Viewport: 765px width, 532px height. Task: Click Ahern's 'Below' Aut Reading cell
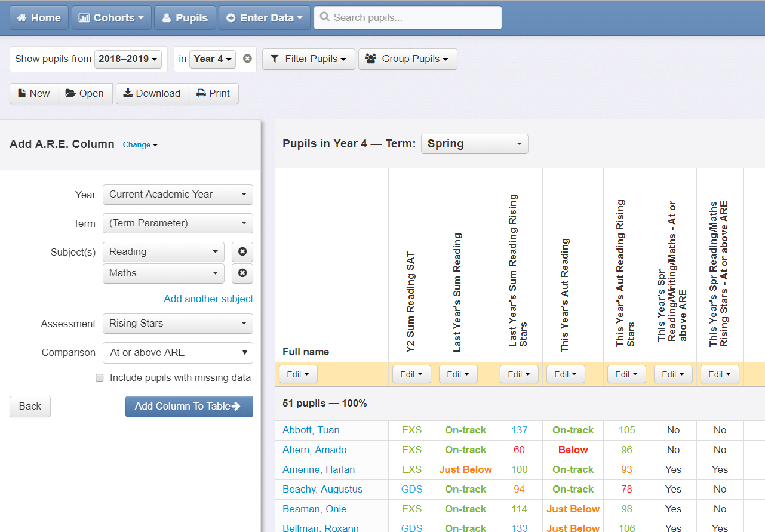573,450
